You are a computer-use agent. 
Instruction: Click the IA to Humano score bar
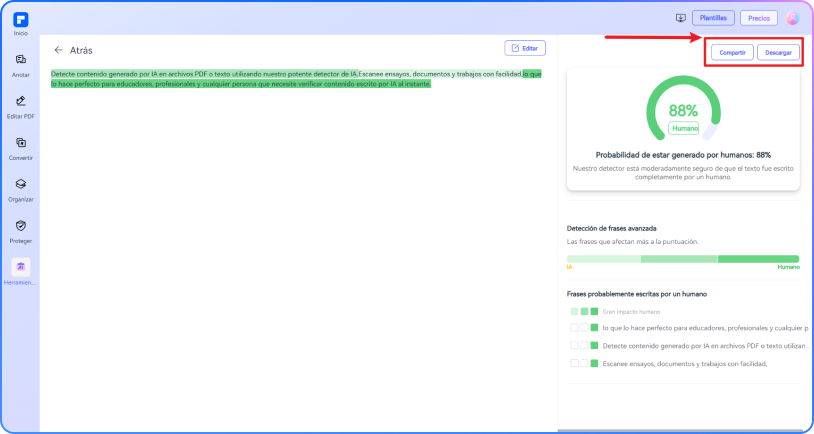pos(683,259)
